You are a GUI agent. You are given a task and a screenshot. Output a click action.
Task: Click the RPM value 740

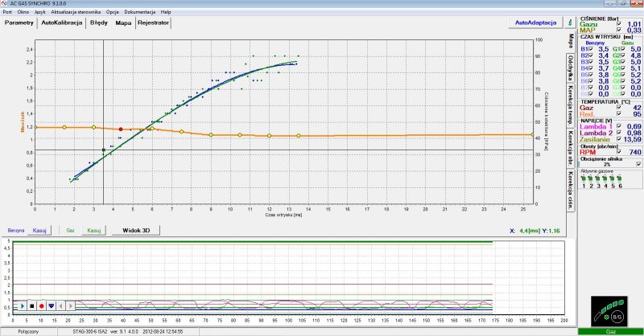point(635,152)
